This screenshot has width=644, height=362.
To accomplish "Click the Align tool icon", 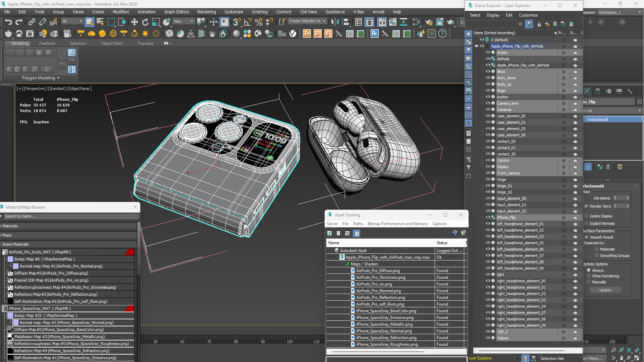I will [x=345, y=22].
